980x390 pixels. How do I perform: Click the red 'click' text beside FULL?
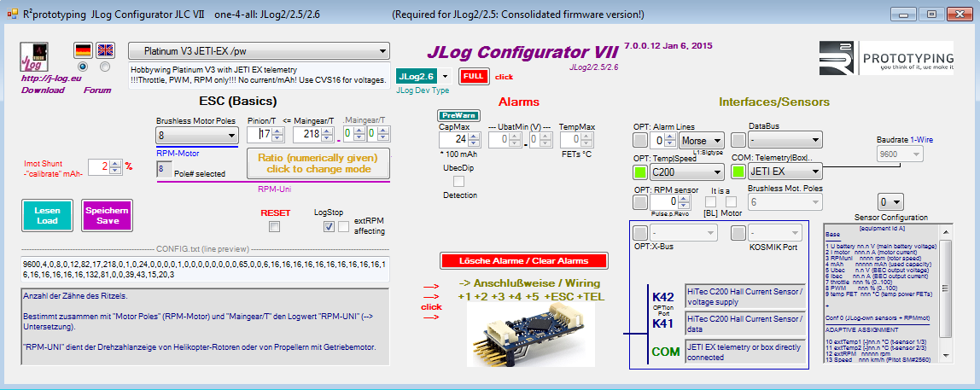505,77
